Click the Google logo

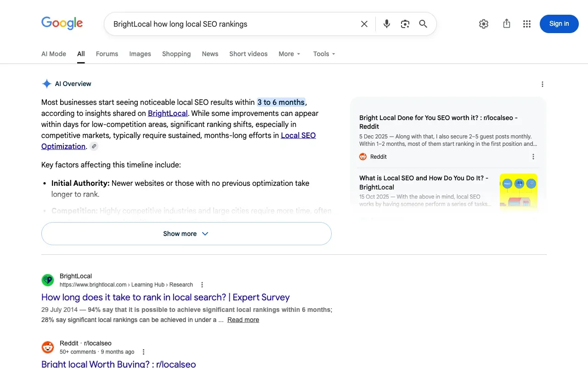(x=62, y=23)
